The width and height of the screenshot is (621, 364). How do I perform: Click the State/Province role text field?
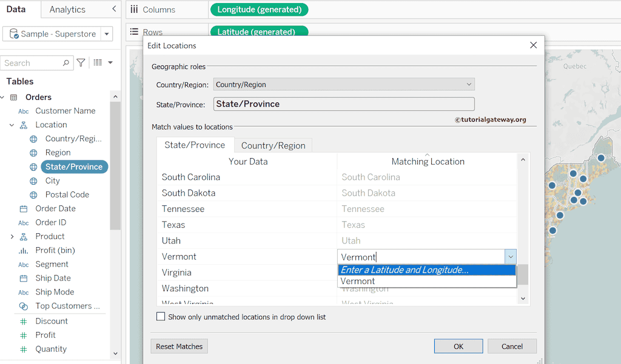coord(344,104)
